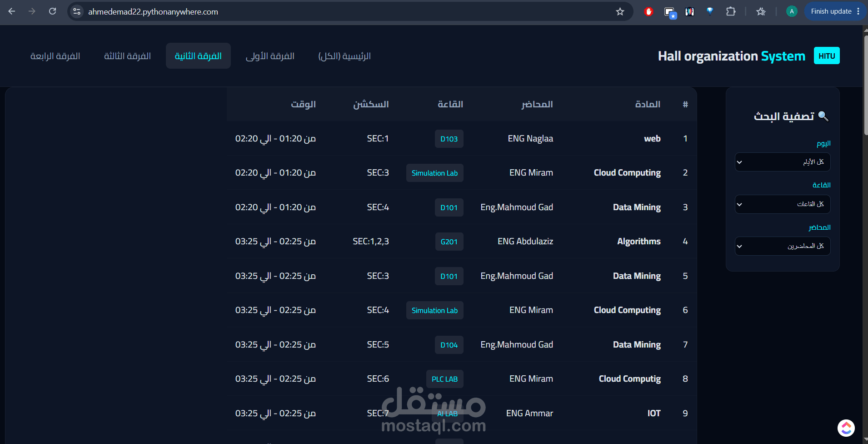The height and width of the screenshot is (444, 868).
Task: Click the السكشن column header
Action: (x=371, y=104)
